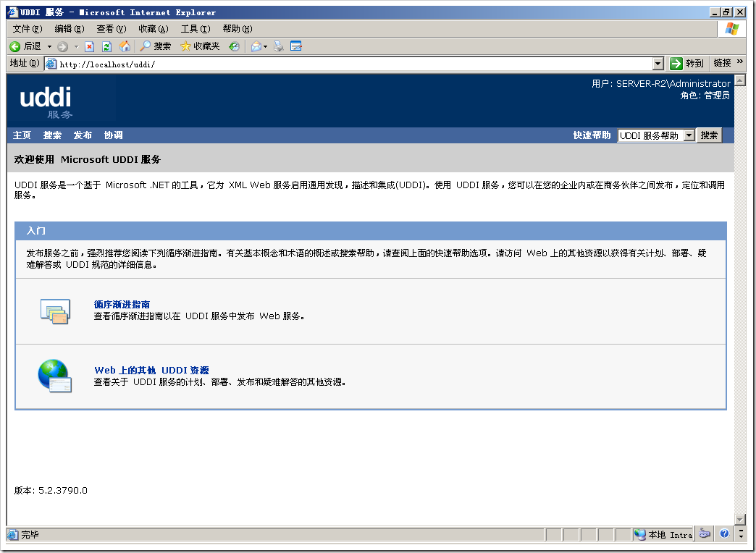756x553 pixels.
Task: Click the globe icon for Web resources
Action: click(54, 376)
